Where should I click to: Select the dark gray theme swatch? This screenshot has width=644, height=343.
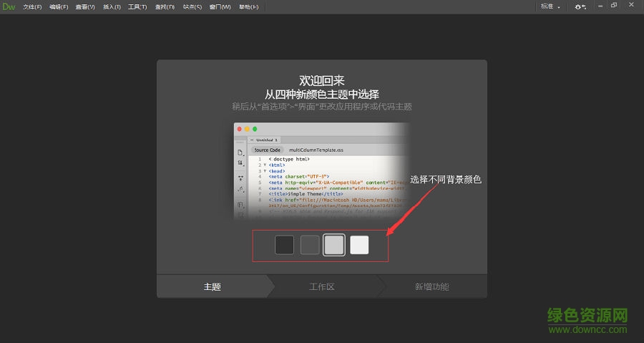tap(310, 245)
